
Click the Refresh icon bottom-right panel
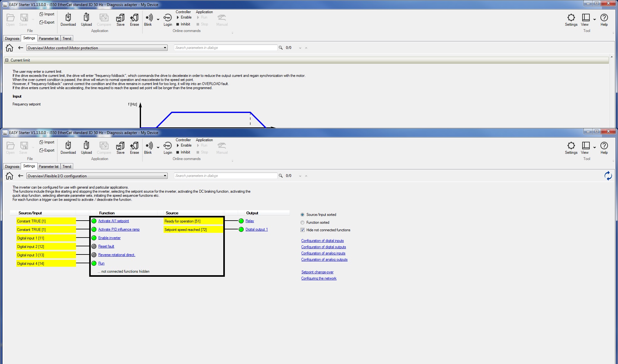pos(608,175)
